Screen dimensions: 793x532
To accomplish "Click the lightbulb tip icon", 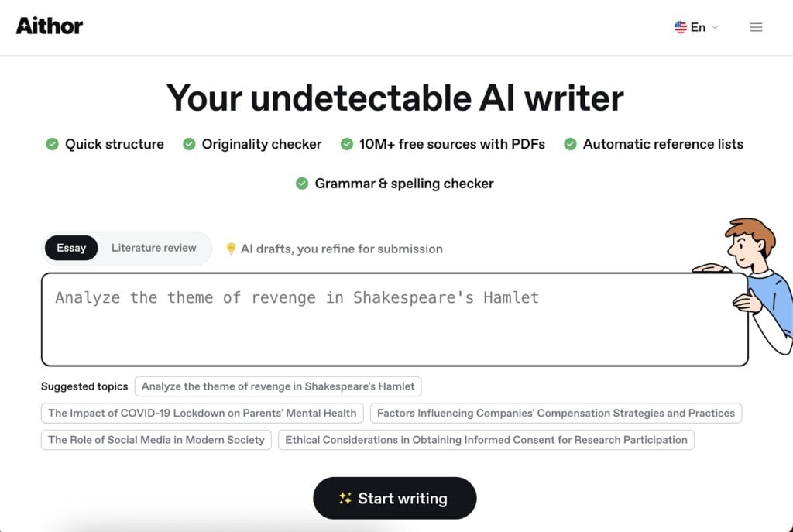I will (232, 248).
